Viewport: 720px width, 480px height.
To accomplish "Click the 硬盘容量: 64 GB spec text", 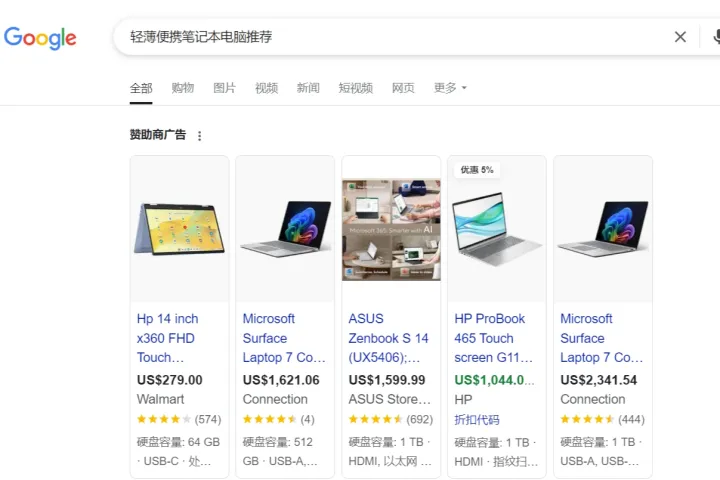I will (x=178, y=442).
